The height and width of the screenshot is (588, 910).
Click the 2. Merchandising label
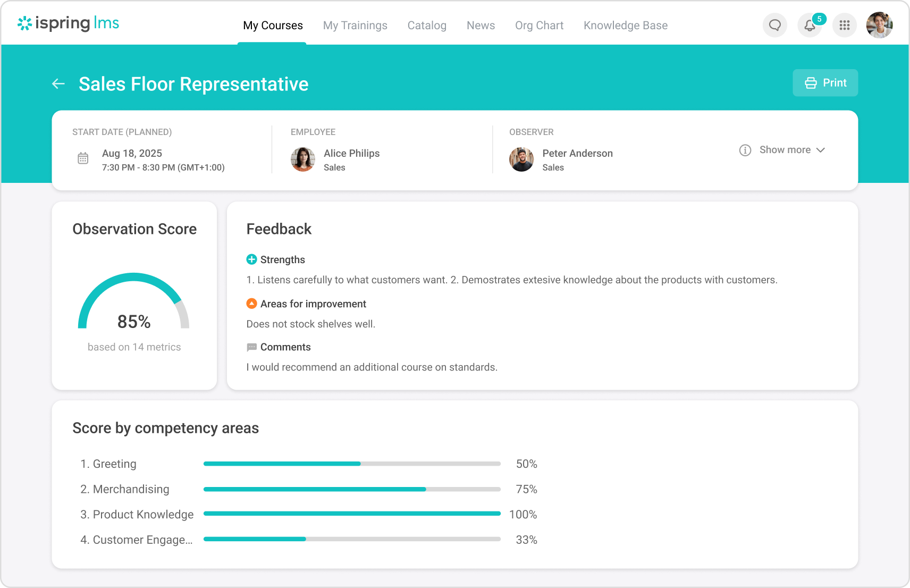[125, 489]
